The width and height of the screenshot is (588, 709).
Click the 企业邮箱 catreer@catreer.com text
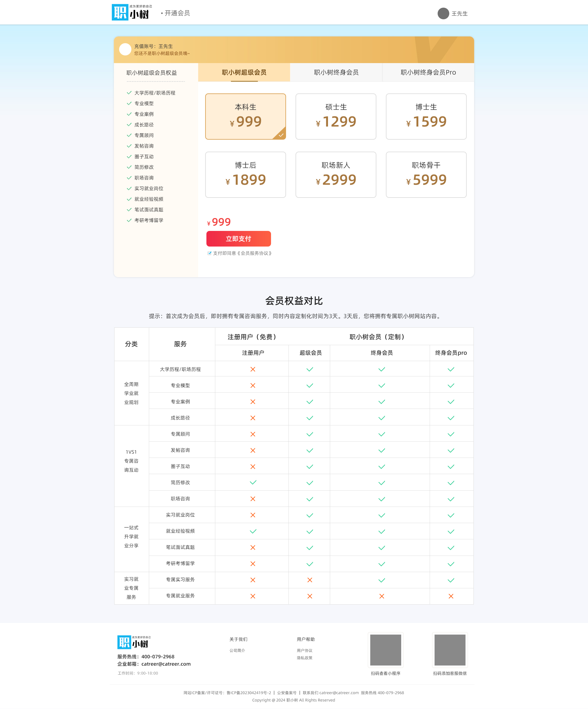pyautogui.click(x=154, y=664)
